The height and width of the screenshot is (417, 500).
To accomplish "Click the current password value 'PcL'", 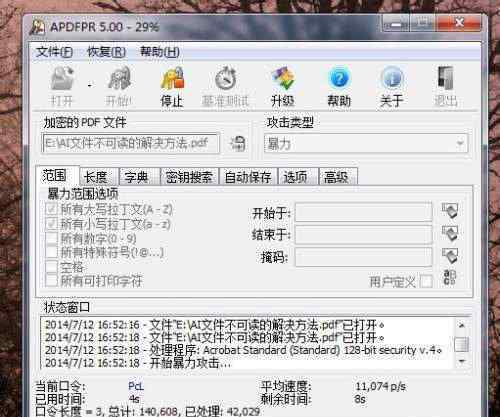I will pos(136,387).
